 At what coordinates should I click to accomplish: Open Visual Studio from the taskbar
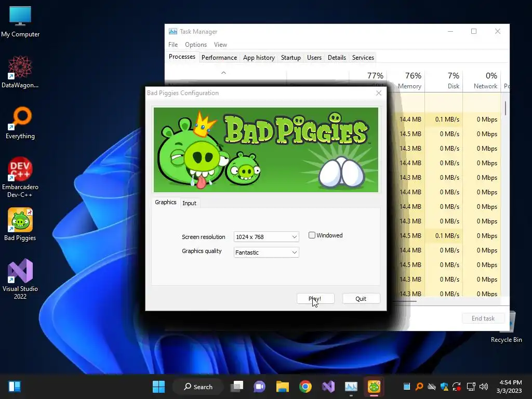coord(328,387)
